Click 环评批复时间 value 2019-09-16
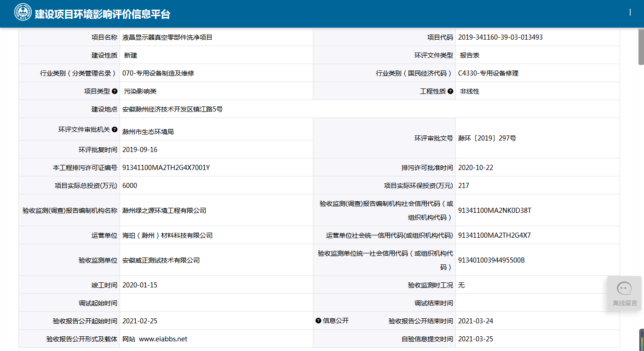The height and width of the screenshot is (351, 644). point(140,150)
